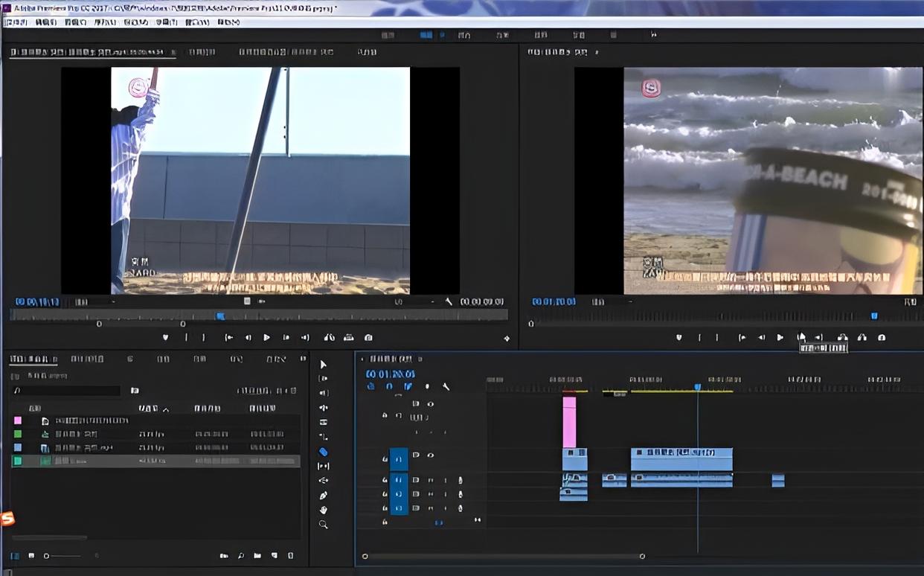Open the Source monitor zoom level dropdown
This screenshot has height=576, width=924.
click(x=96, y=301)
